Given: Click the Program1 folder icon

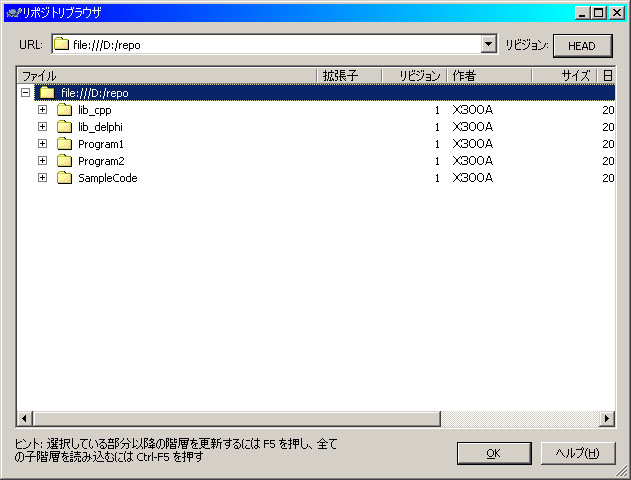Looking at the screenshot, I should pos(65,144).
